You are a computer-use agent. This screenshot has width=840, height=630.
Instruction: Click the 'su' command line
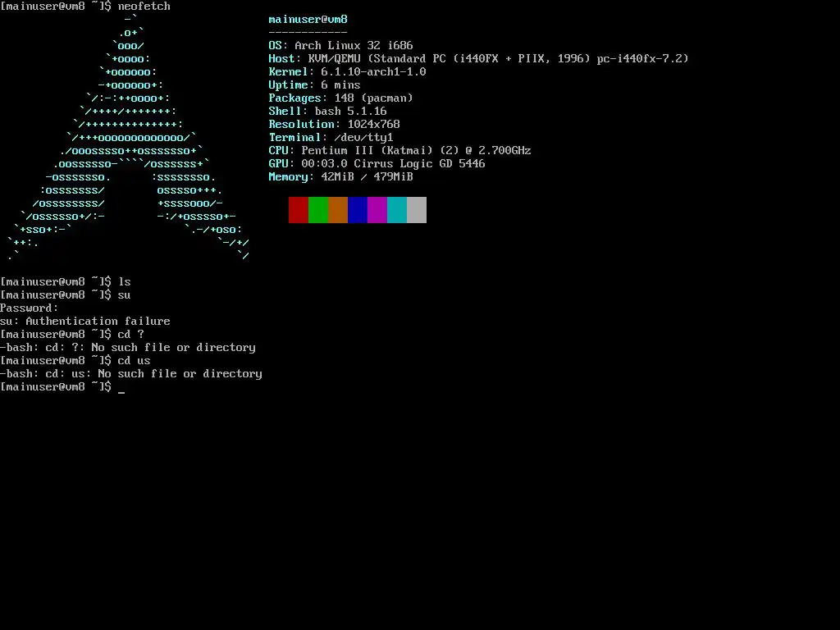point(66,295)
